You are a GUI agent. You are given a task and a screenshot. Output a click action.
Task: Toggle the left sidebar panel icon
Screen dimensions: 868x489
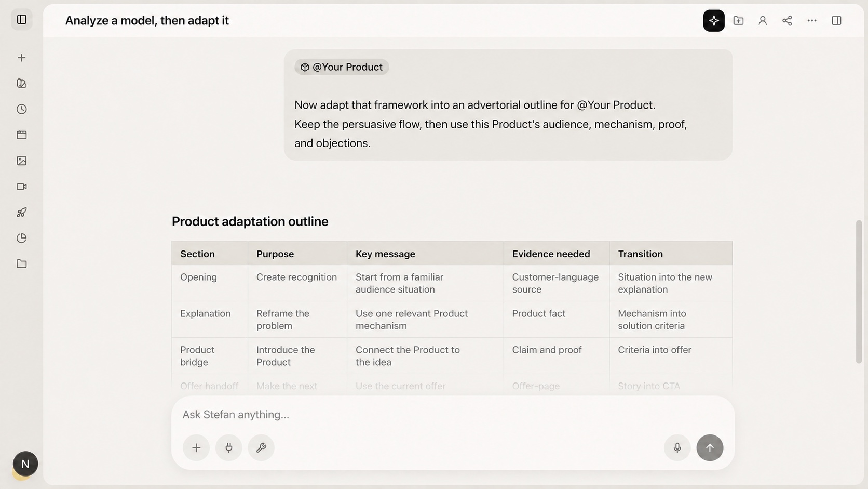[22, 20]
